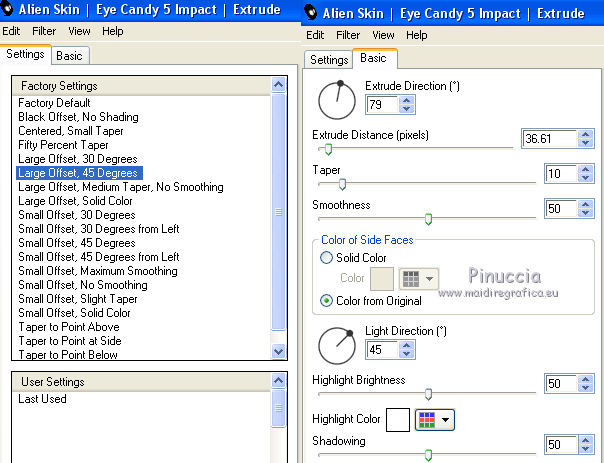The height and width of the screenshot is (463, 604).
Task: Select Fifty Percent Taper preset
Action: [63, 145]
